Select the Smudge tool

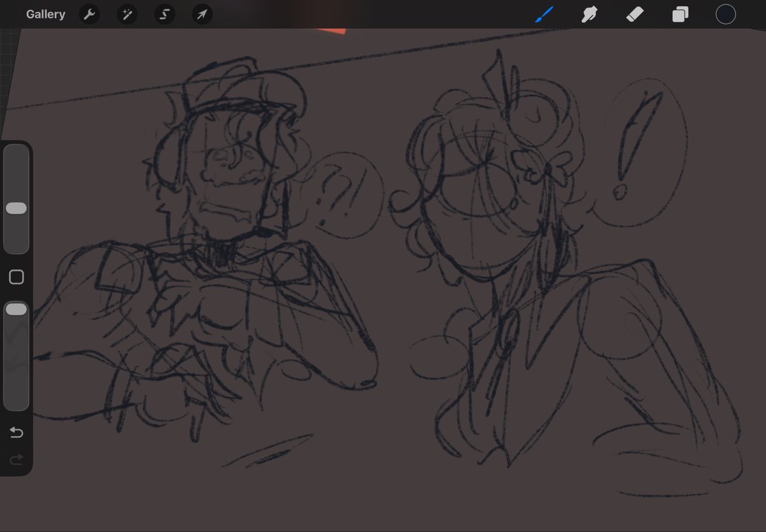(589, 14)
